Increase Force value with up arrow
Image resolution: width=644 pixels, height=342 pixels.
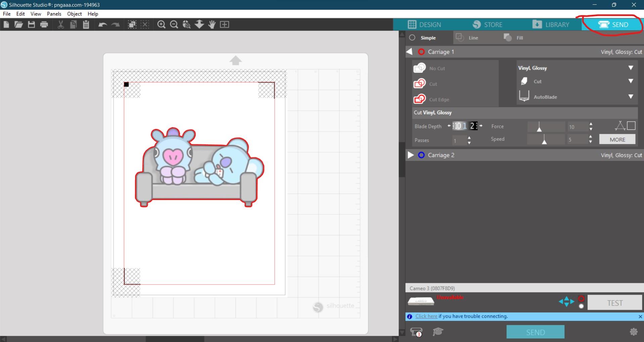[x=591, y=124]
